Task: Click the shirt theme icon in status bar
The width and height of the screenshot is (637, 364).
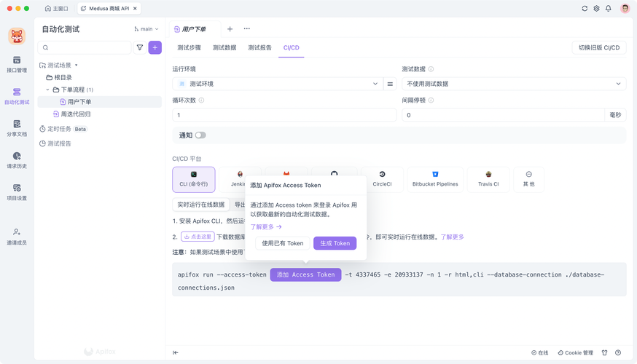Action: [604, 352]
